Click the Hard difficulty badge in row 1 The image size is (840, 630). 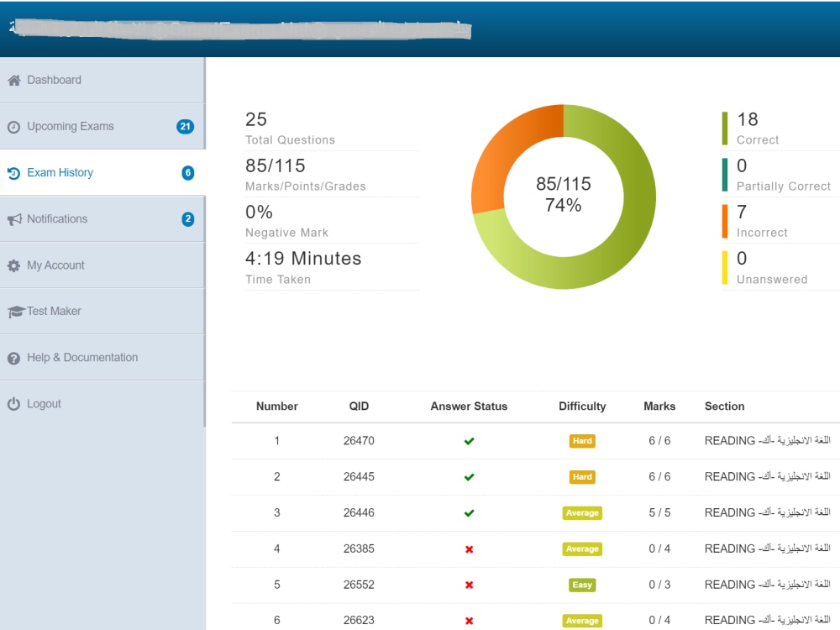[x=582, y=441]
